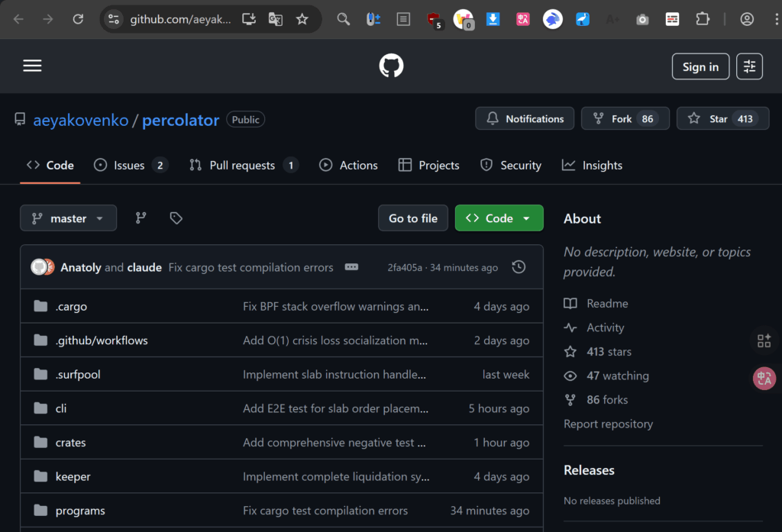782x532 pixels.
Task: Open the Pull requests tab
Action: click(242, 166)
